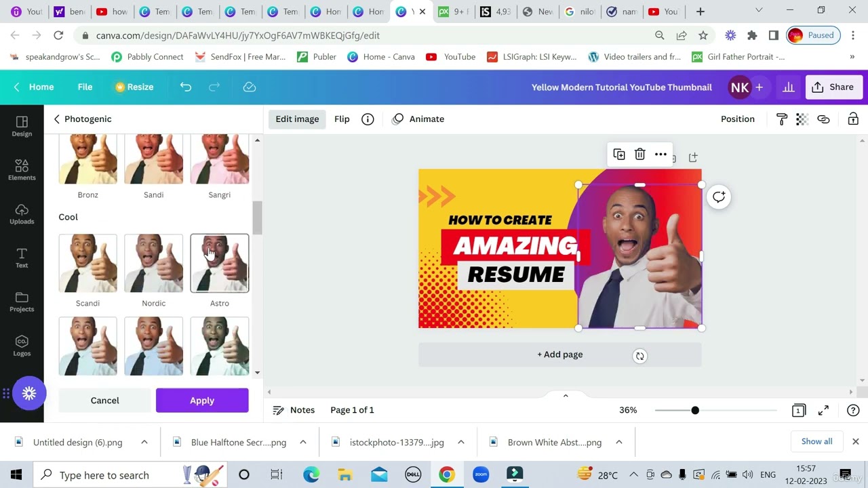Expand the pages strip chevron
This screenshot has width=868, height=488.
566,396
